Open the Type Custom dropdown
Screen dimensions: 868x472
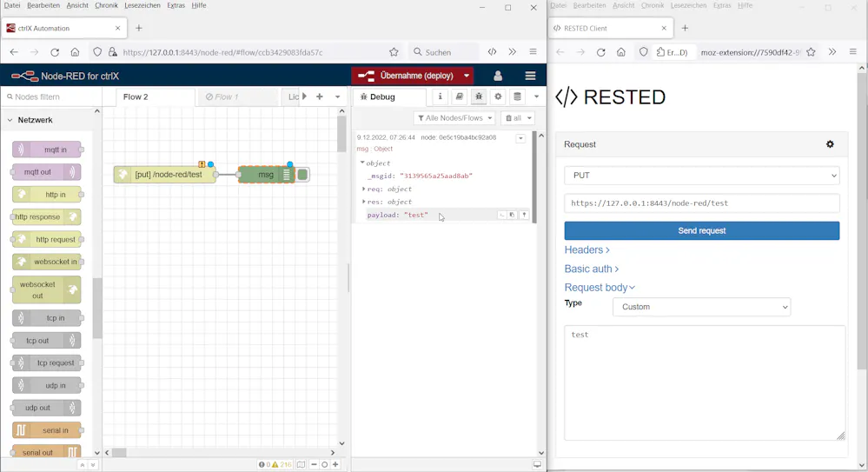click(701, 307)
